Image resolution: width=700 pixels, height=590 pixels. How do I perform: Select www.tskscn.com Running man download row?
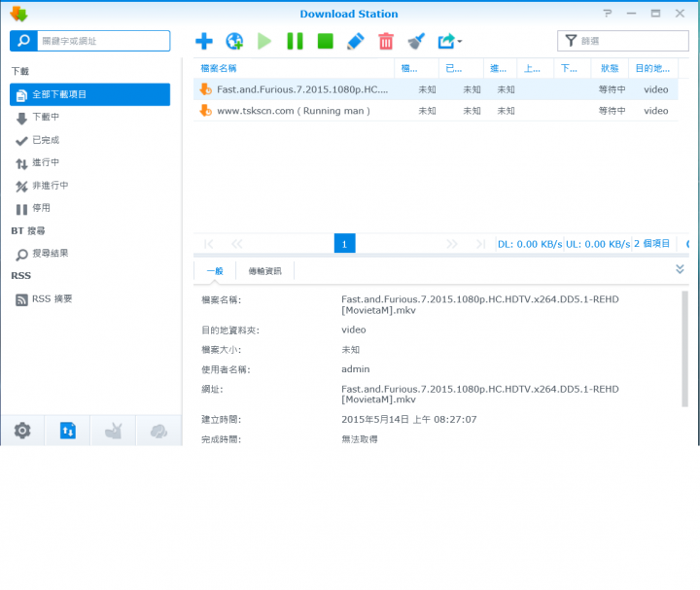pos(436,111)
